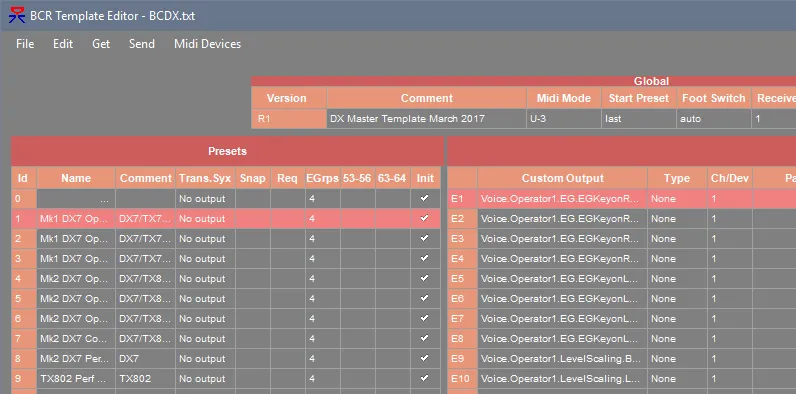Open the Send menu
The width and height of the screenshot is (796, 394).
tap(142, 44)
